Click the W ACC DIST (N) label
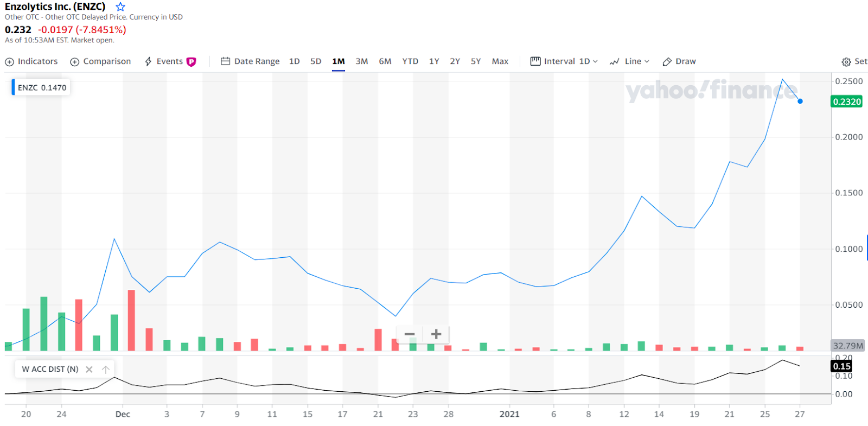The width and height of the screenshot is (868, 426). [x=50, y=369]
